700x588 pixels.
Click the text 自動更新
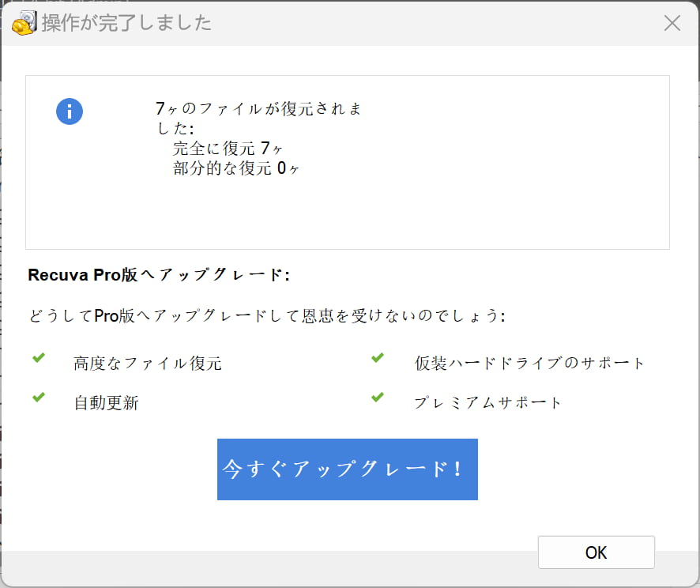pyautogui.click(x=106, y=403)
